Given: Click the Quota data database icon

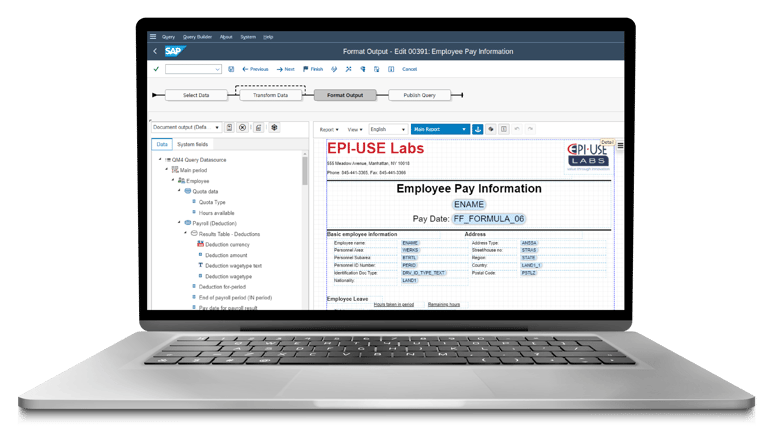Looking at the screenshot, I should (x=187, y=191).
